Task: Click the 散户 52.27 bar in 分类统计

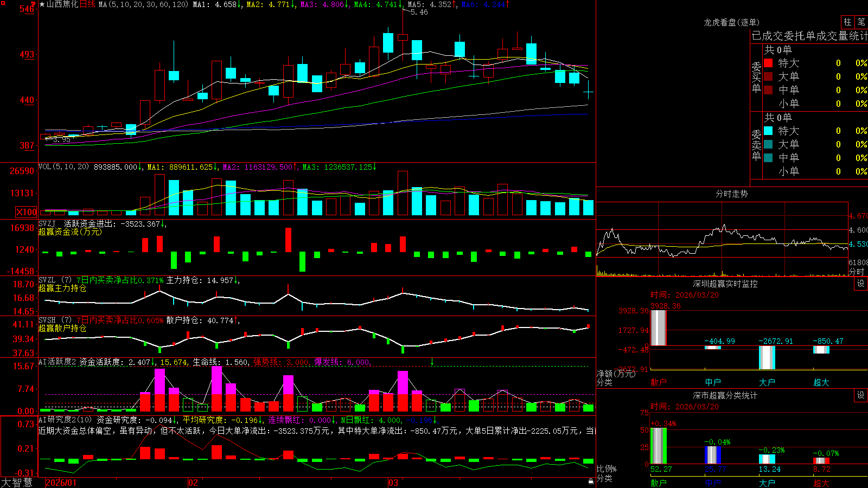Action: (x=658, y=446)
